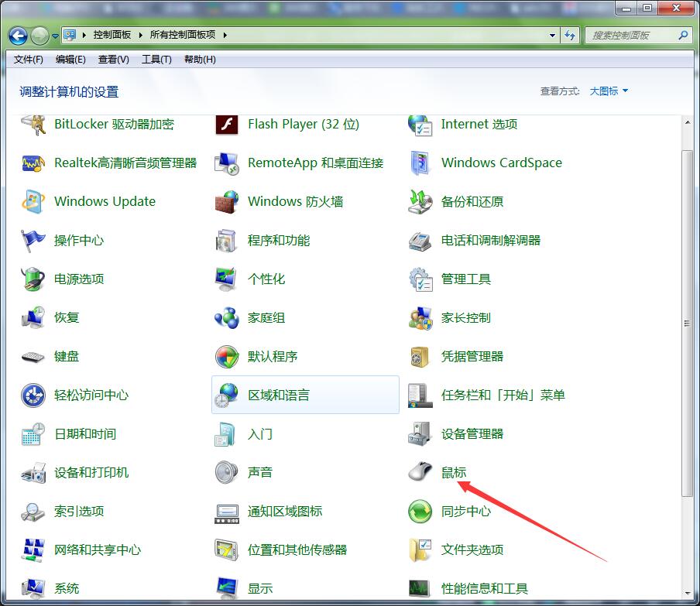The image size is (700, 606).
Task: Open the 设备管理器 icon
Action: [x=420, y=433]
